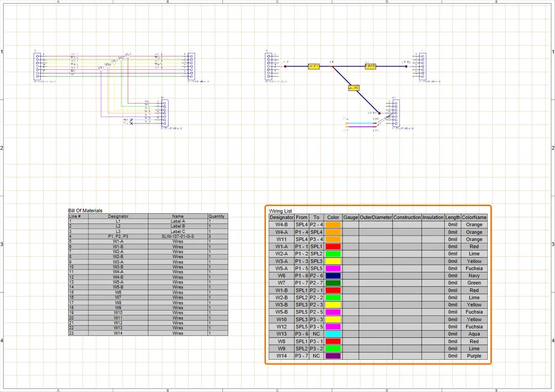Click the 'Label C' name cell in BOM
This screenshot has height=392, width=555.
[x=178, y=231]
